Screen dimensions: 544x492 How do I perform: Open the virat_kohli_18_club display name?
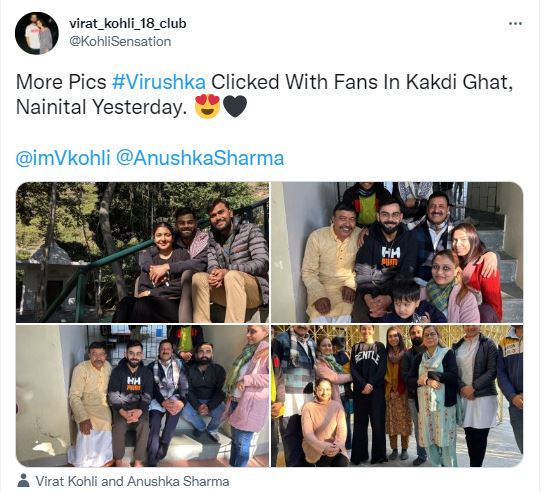pos(128,24)
